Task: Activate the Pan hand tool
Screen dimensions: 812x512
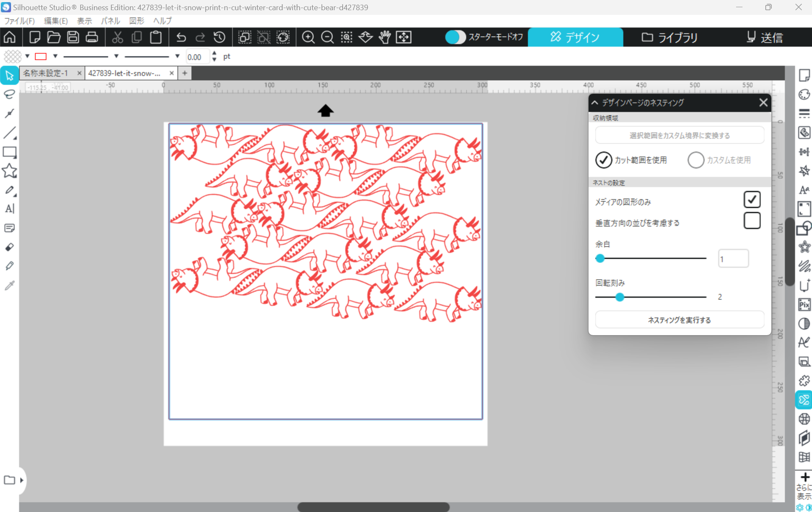Action: [x=385, y=37]
